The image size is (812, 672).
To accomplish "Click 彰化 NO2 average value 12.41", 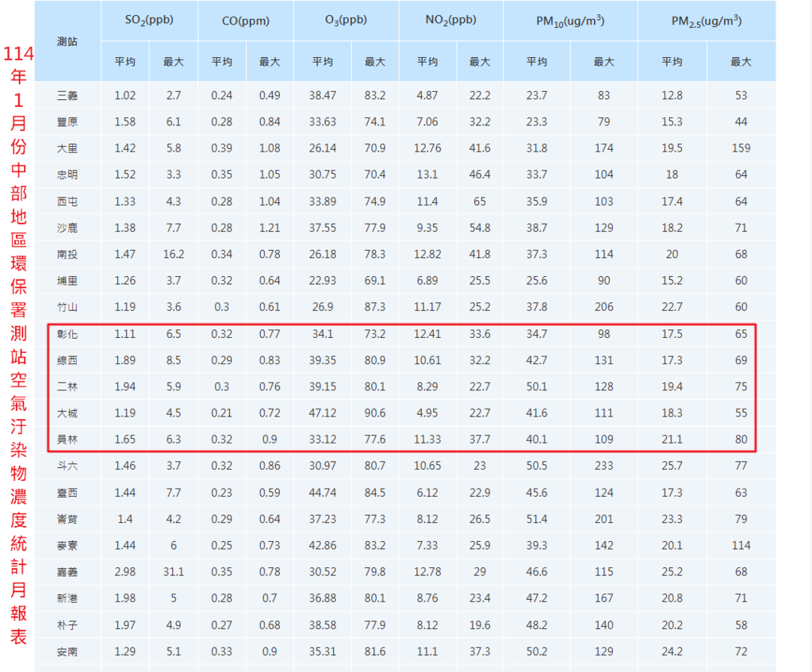I will coord(427,334).
